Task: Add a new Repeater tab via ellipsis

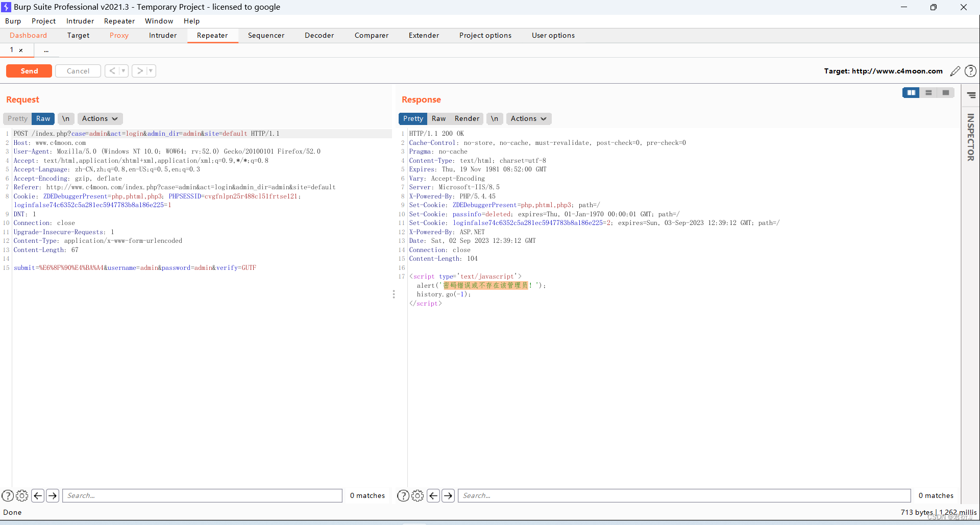Action: pyautogui.click(x=46, y=50)
